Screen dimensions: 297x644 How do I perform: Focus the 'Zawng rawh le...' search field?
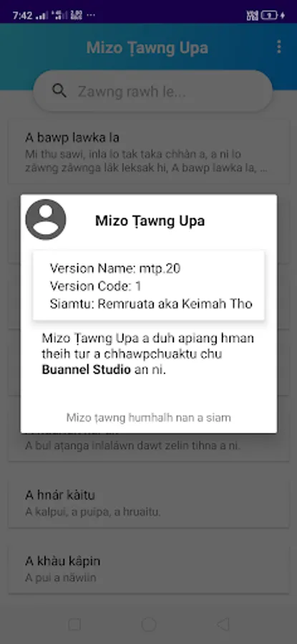point(153,91)
